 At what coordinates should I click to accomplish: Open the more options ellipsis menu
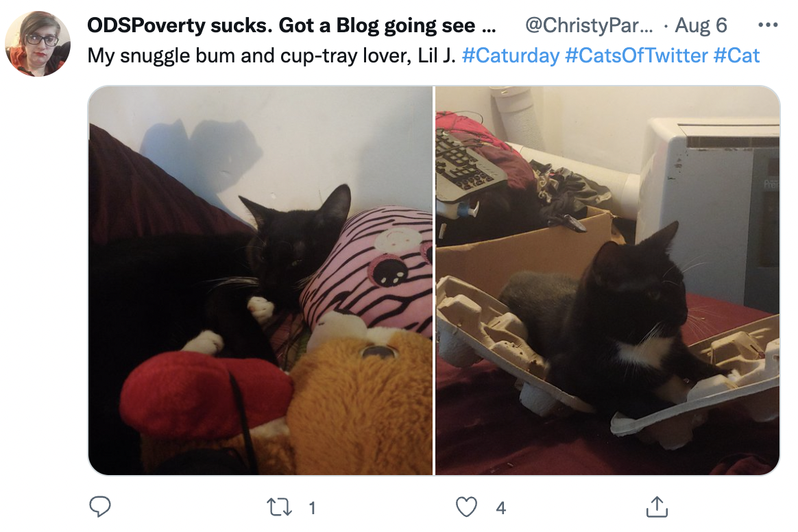[x=767, y=25]
